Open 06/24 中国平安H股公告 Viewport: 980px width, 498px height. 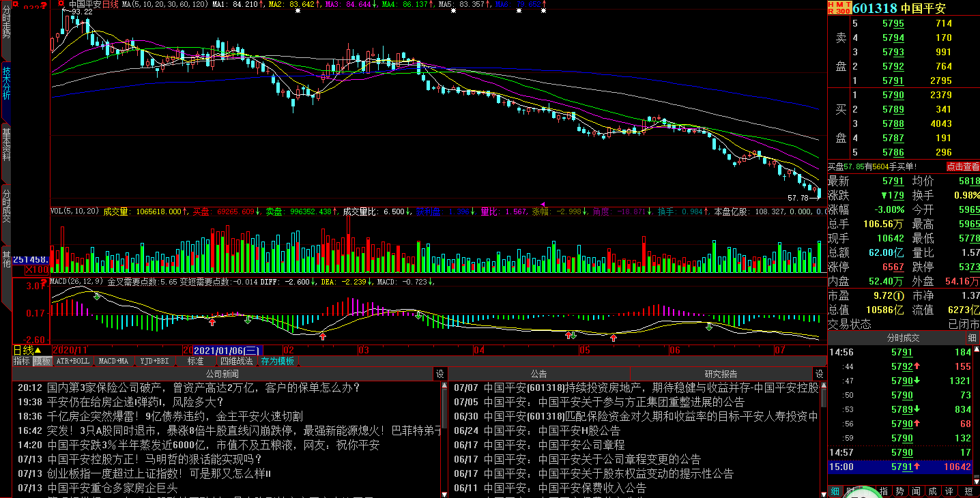tap(552, 430)
